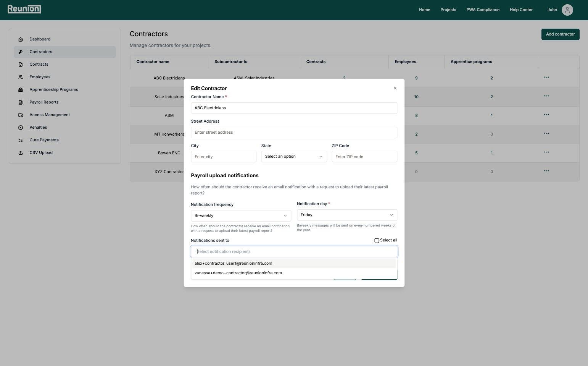This screenshot has height=366, width=588.
Task: Open PWA Compliance in top navigation
Action: 483,10
